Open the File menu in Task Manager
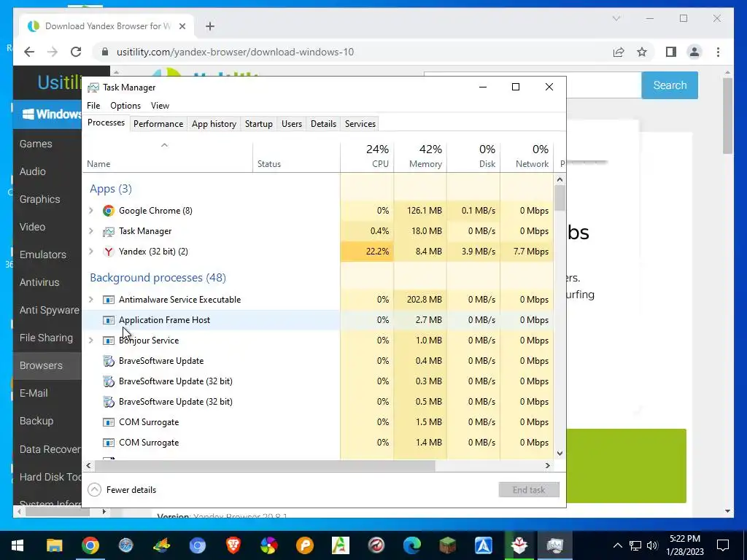 click(93, 106)
